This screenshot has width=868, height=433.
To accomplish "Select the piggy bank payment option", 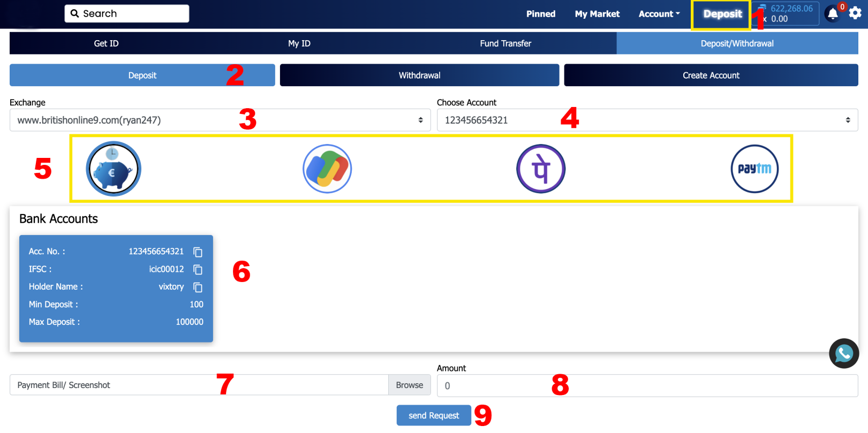I will click(114, 169).
